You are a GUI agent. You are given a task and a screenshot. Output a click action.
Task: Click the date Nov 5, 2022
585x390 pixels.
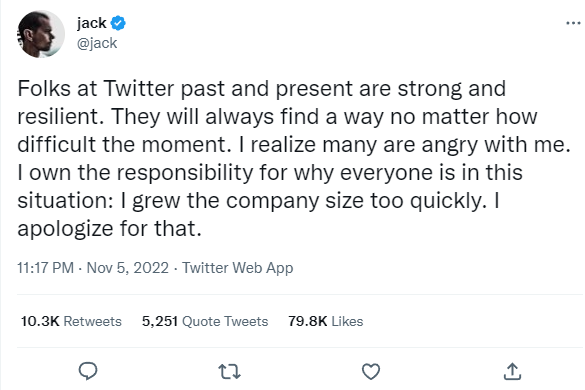click(128, 268)
